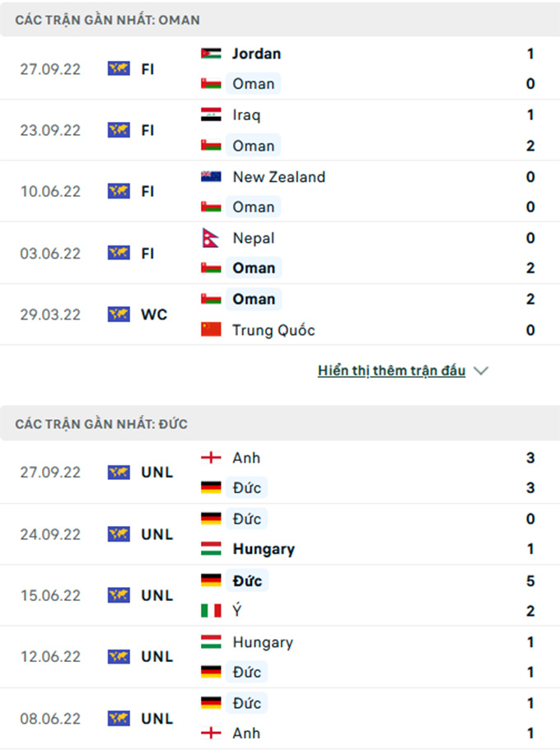Viewport: 560px width, 755px height.
Task: Click the New Zealand flag icon
Action: (x=211, y=177)
